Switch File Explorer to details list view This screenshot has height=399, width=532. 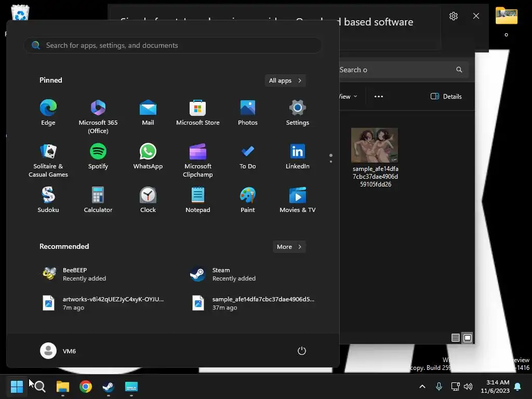[x=455, y=338]
